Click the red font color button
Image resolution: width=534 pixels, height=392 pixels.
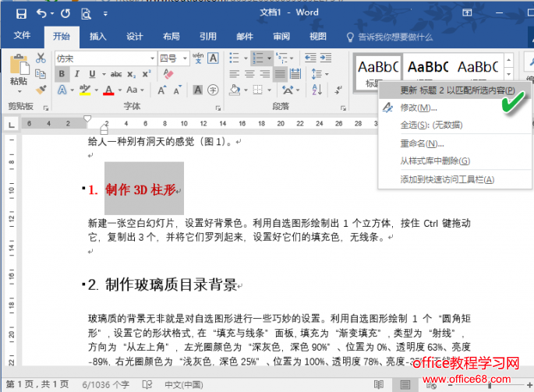[x=108, y=90]
